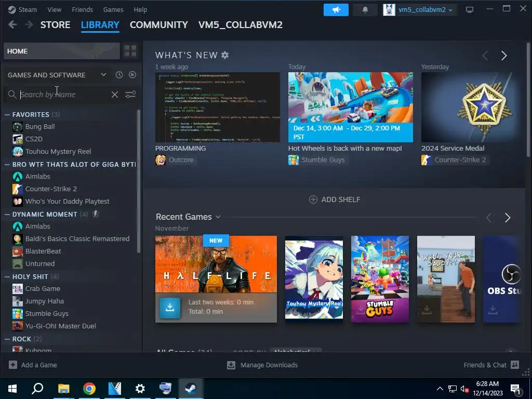This screenshot has height=399, width=532.
Task: Open the Hot Wheels Stumble Guys news
Action: point(351,107)
